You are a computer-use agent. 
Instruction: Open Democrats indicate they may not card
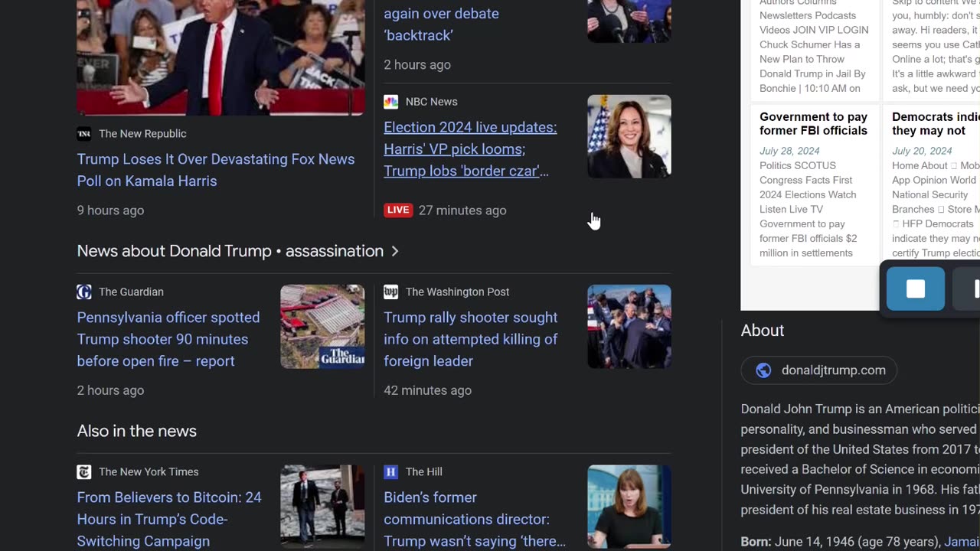[933, 184]
